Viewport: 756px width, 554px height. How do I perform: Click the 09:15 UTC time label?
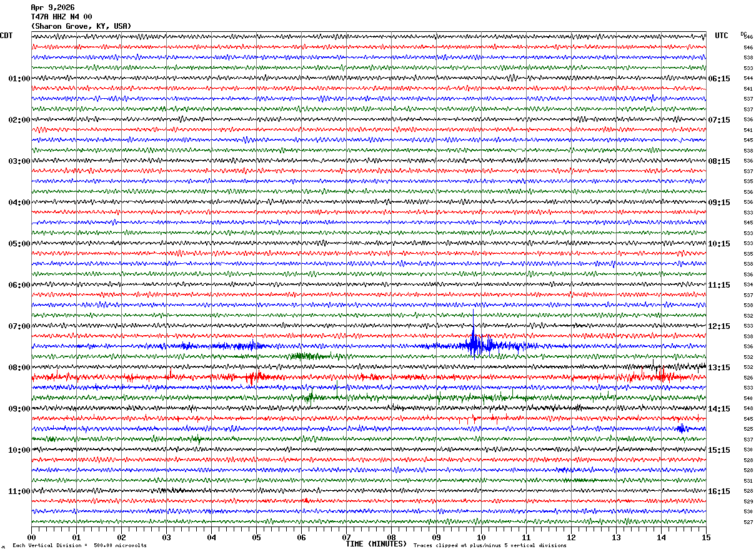tap(719, 203)
